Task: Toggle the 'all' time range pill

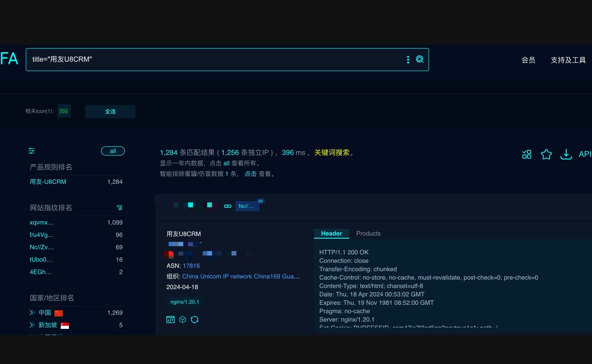Action: [x=112, y=151]
